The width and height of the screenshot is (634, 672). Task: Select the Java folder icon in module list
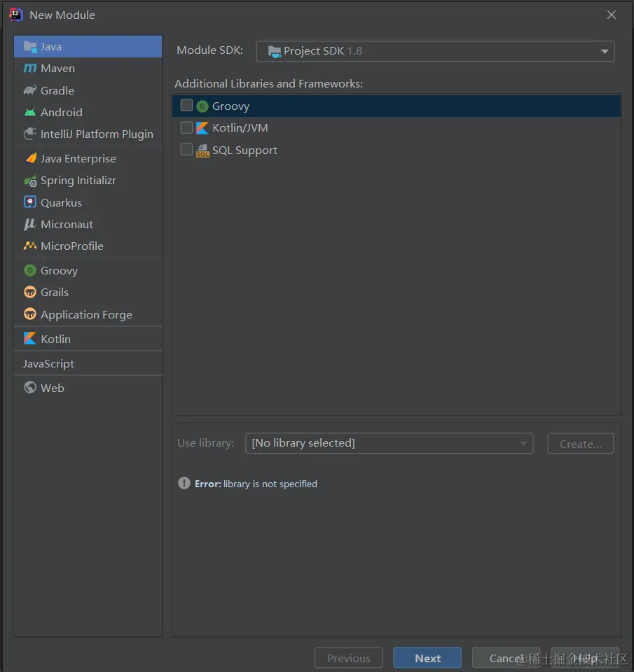30,47
